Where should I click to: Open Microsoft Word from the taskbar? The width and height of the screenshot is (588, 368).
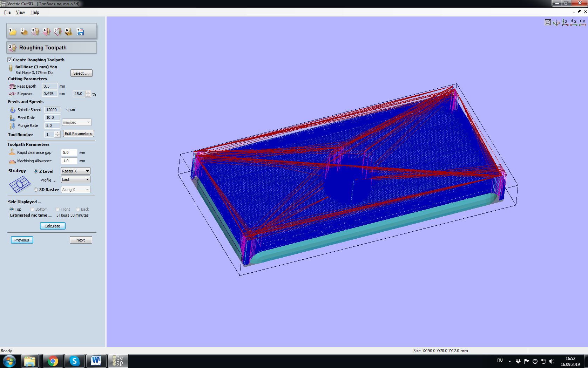(96, 361)
